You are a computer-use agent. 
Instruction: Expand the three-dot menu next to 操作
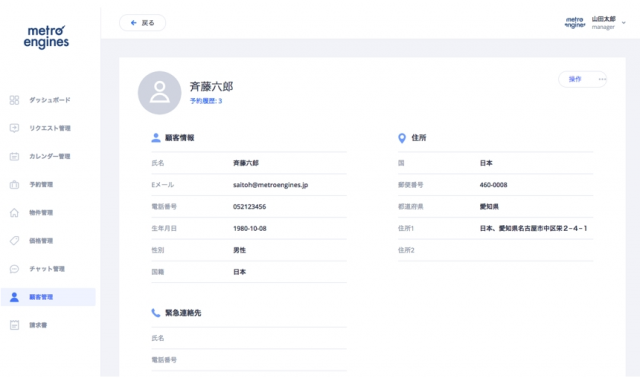(x=602, y=79)
